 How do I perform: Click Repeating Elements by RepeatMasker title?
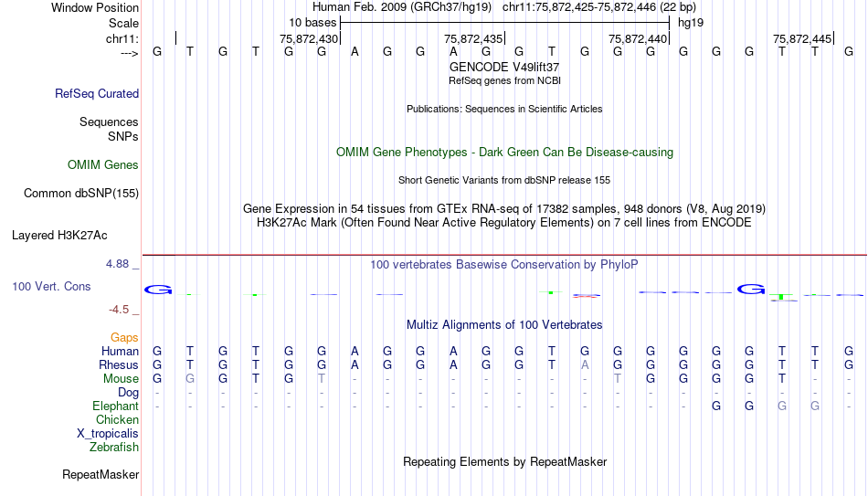point(505,461)
